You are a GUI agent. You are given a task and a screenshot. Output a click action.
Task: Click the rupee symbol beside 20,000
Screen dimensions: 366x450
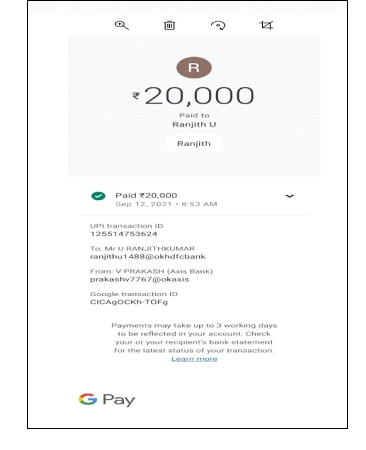[136, 96]
